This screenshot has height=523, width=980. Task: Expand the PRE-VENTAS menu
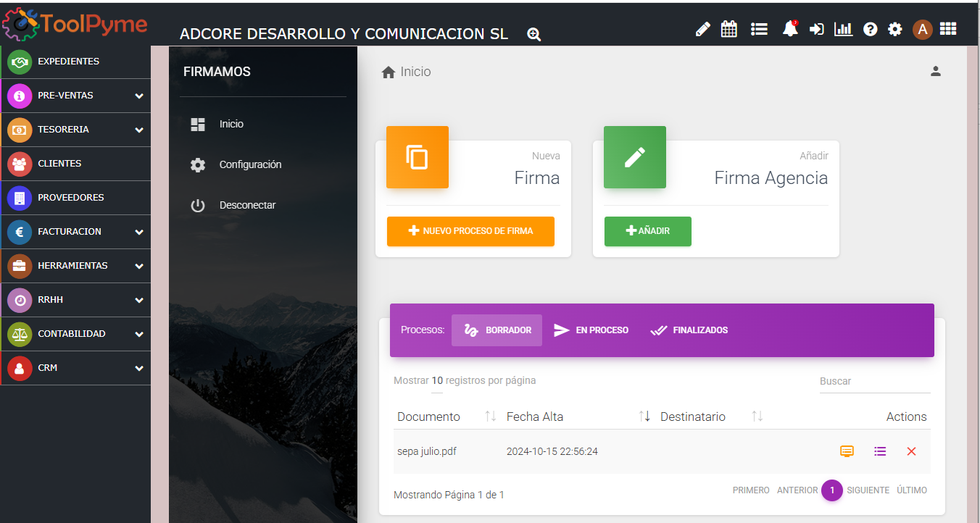click(x=139, y=96)
